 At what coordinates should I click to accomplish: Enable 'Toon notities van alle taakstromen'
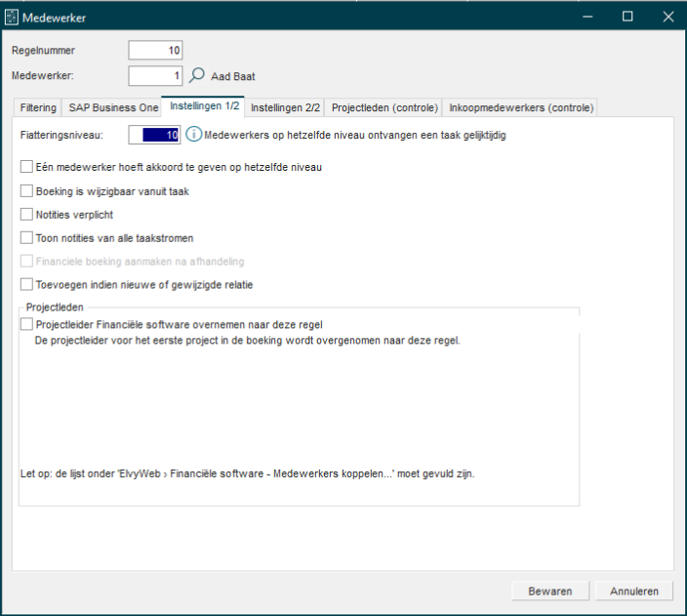pos(27,237)
